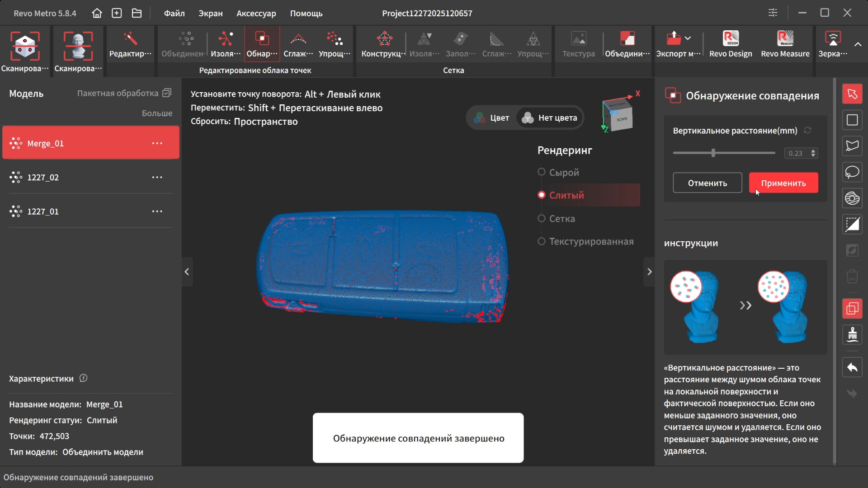Click the Применить button

click(783, 183)
